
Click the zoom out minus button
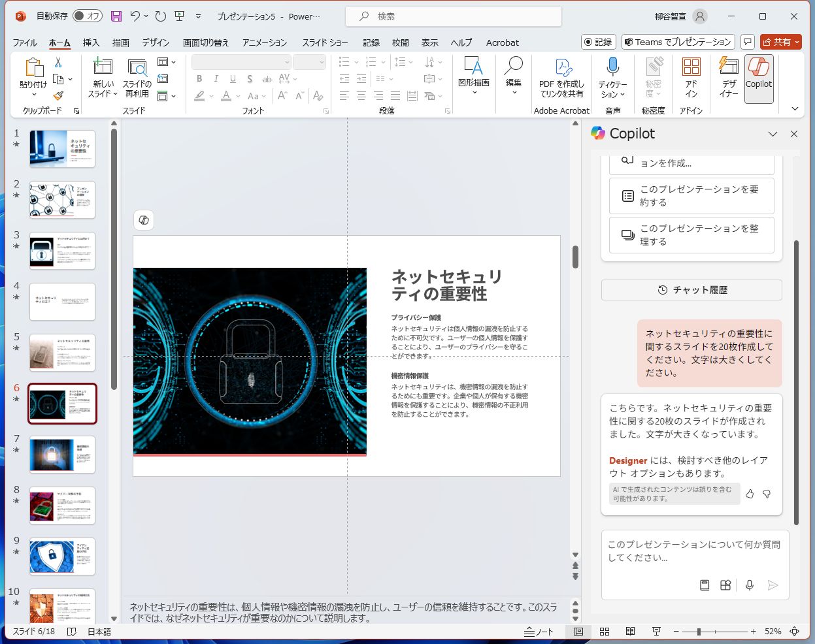676,632
